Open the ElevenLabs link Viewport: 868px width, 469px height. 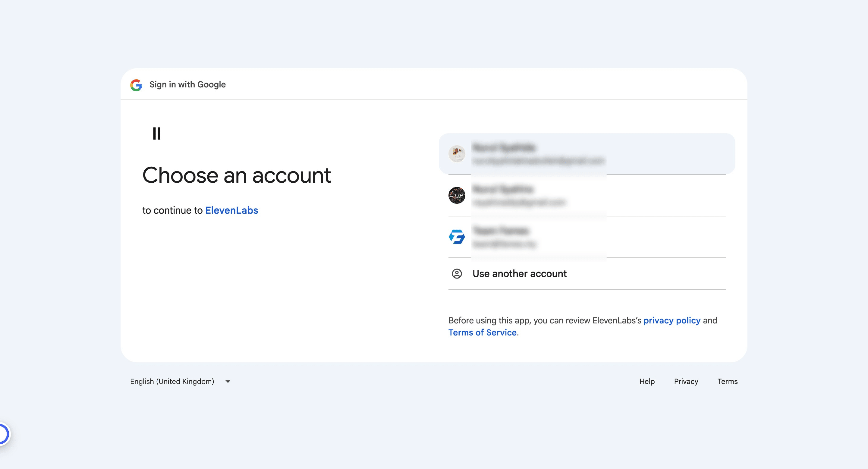tap(231, 210)
